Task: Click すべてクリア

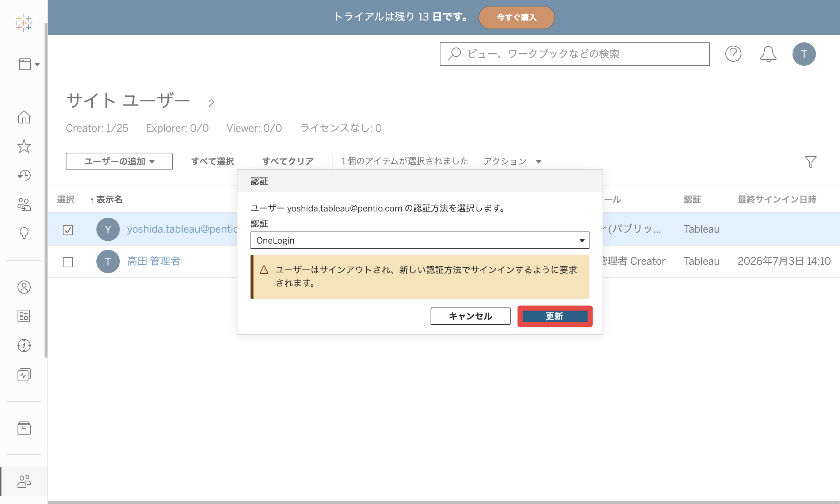Action: 288,161
